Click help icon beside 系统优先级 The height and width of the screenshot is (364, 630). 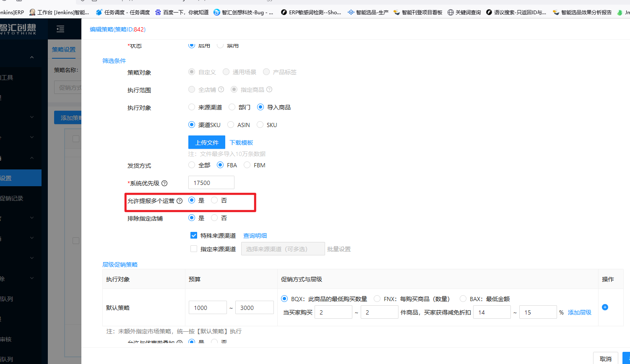(x=164, y=183)
